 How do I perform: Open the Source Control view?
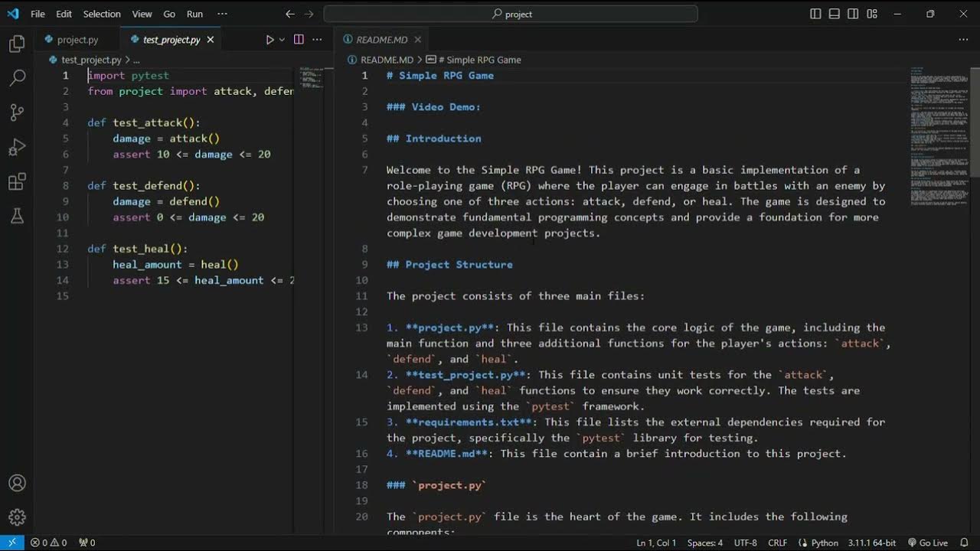(x=17, y=112)
